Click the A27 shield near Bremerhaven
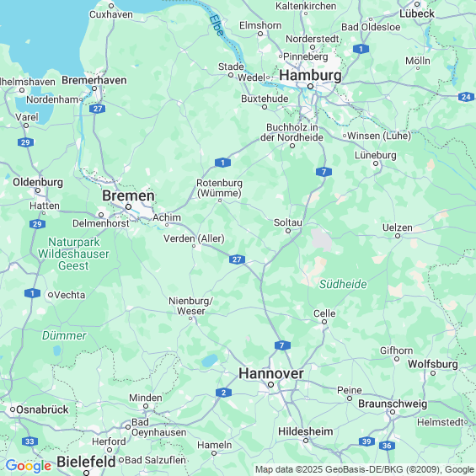This screenshot has width=476, height=476. 98,109
